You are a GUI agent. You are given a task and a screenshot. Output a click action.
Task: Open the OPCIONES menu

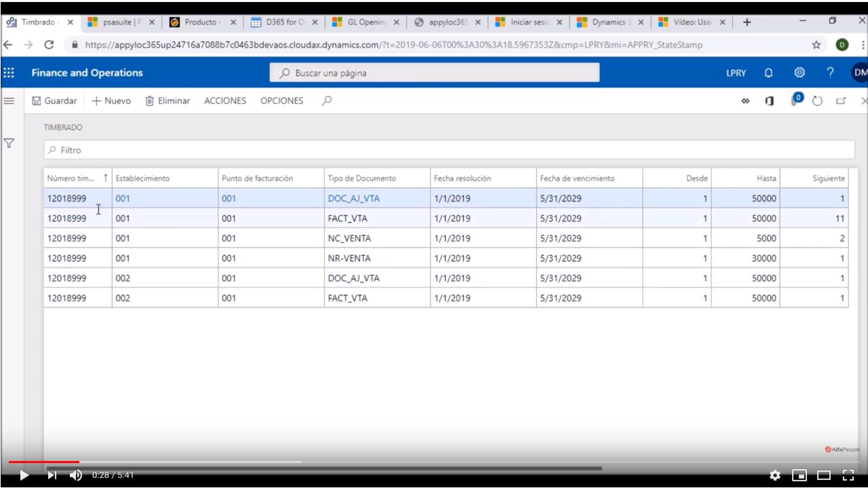[281, 100]
